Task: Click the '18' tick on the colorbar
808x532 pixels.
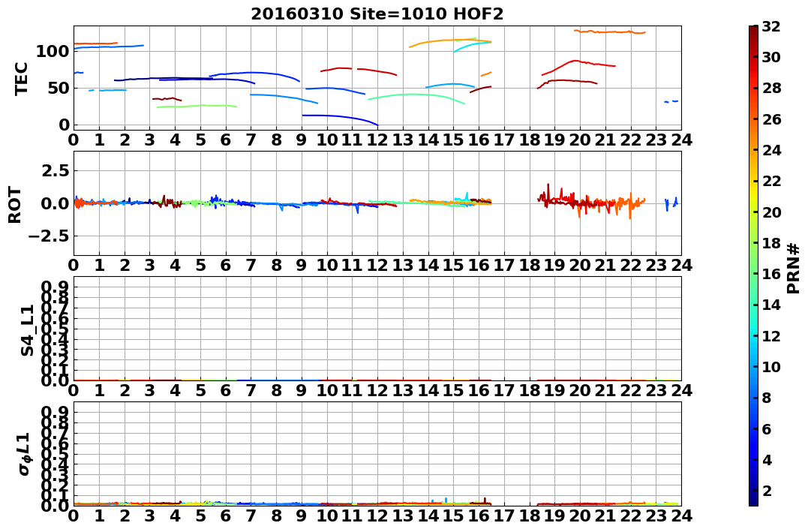Action: coord(771,243)
